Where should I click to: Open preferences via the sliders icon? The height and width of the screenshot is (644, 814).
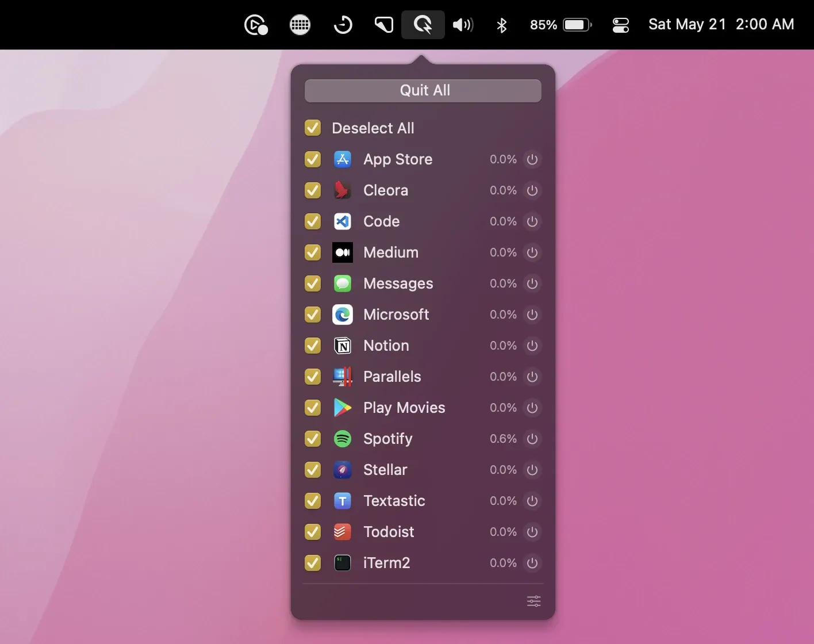point(533,601)
